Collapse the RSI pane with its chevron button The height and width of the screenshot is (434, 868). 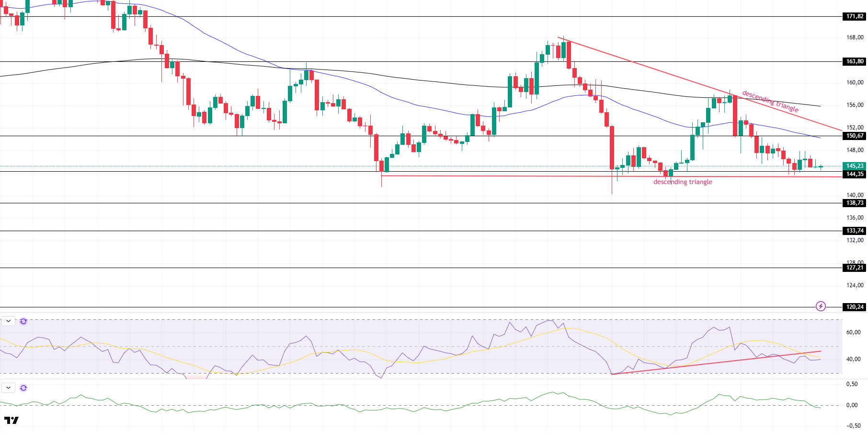9,321
